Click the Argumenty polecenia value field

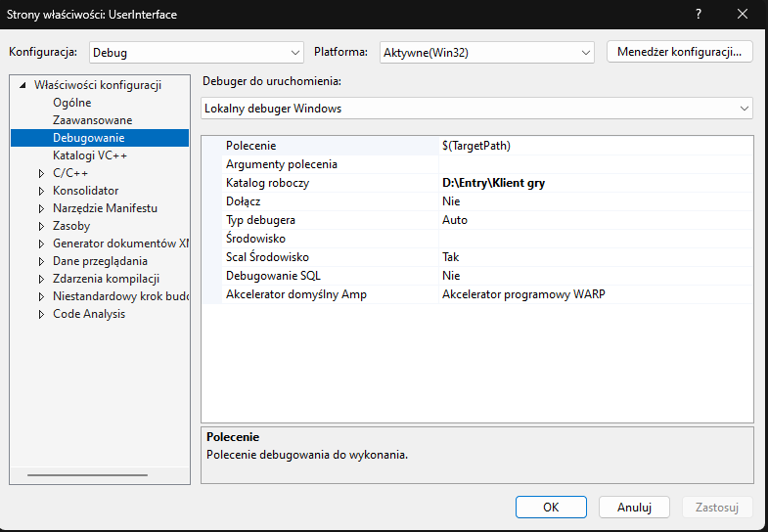[x=595, y=164]
